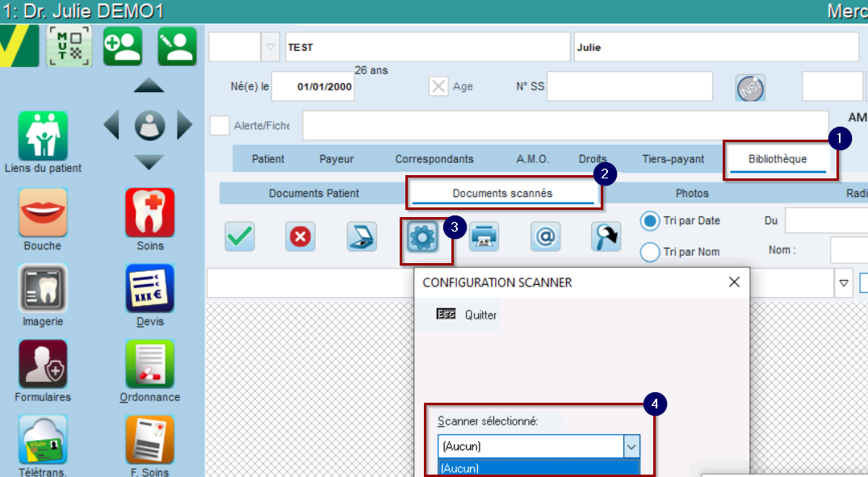
Task: Print the scanned document
Action: pos(484,236)
